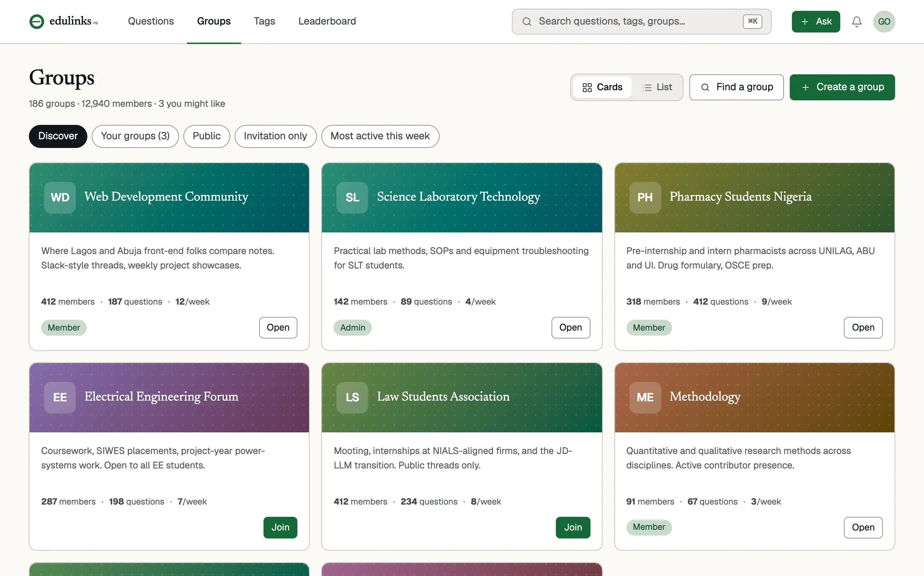Open Pharmacy Students Nigeria group

point(863,328)
